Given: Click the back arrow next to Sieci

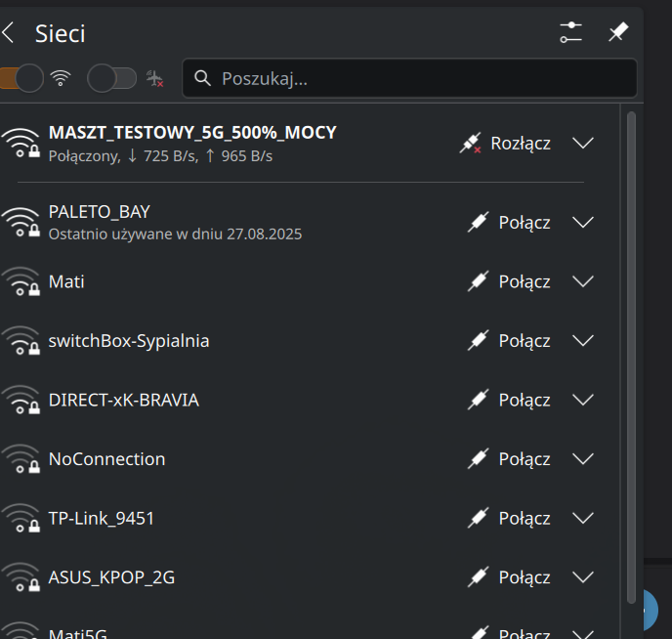Looking at the screenshot, I should click(9, 33).
